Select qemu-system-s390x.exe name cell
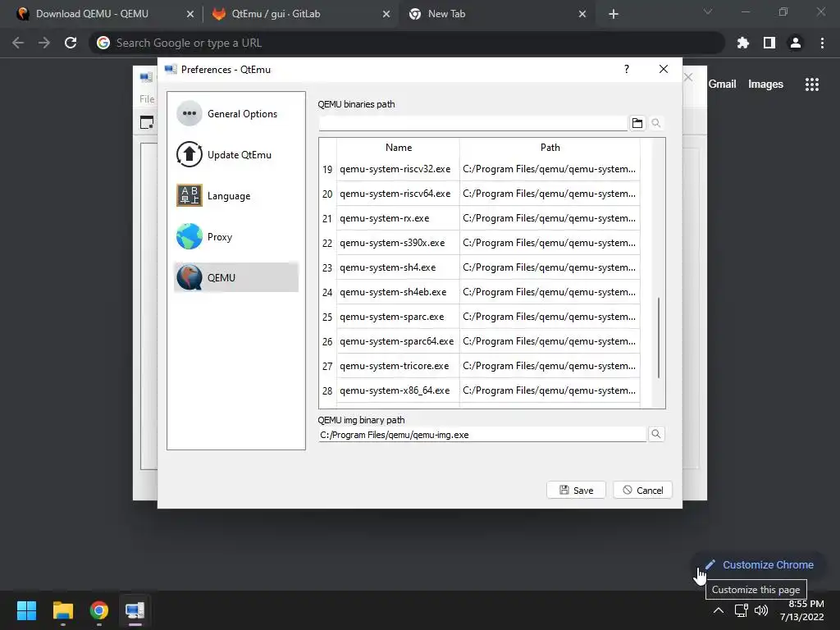This screenshot has width=840, height=630. (398, 243)
